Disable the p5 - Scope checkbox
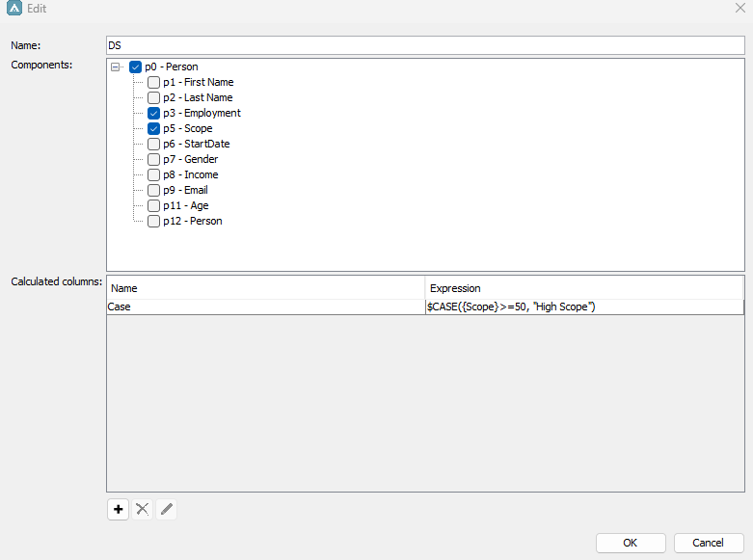Viewport: 753px width, 560px height. click(154, 129)
